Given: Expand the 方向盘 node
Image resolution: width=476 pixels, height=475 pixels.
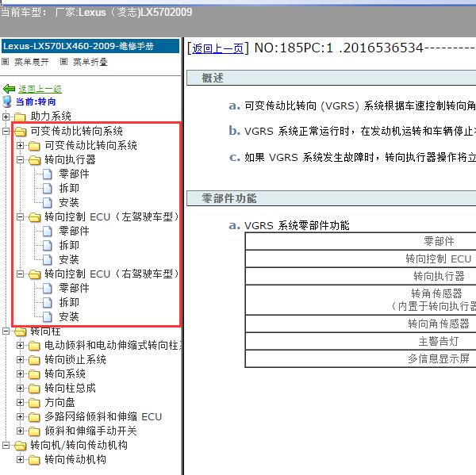Looking at the screenshot, I should click(x=20, y=403).
